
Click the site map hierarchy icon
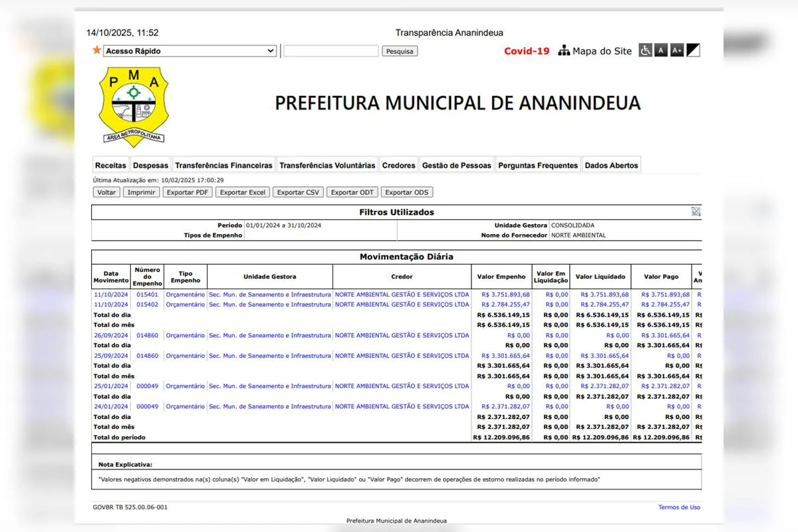(x=564, y=51)
